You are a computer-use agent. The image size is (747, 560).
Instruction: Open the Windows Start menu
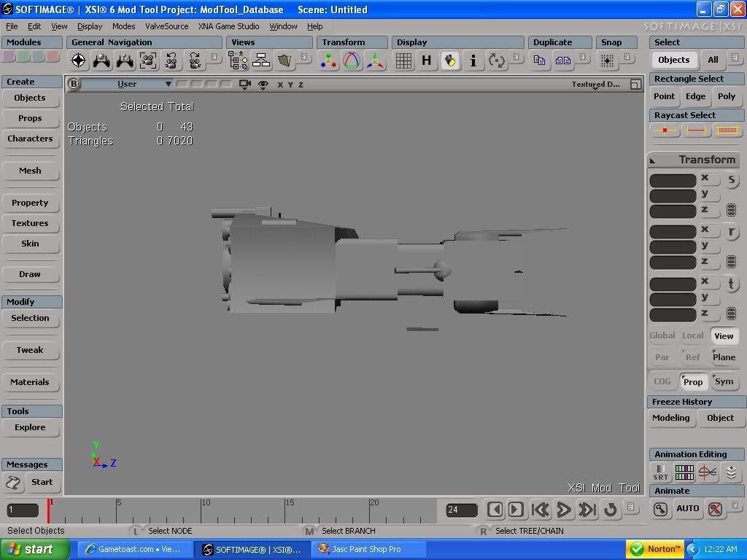click(x=35, y=549)
